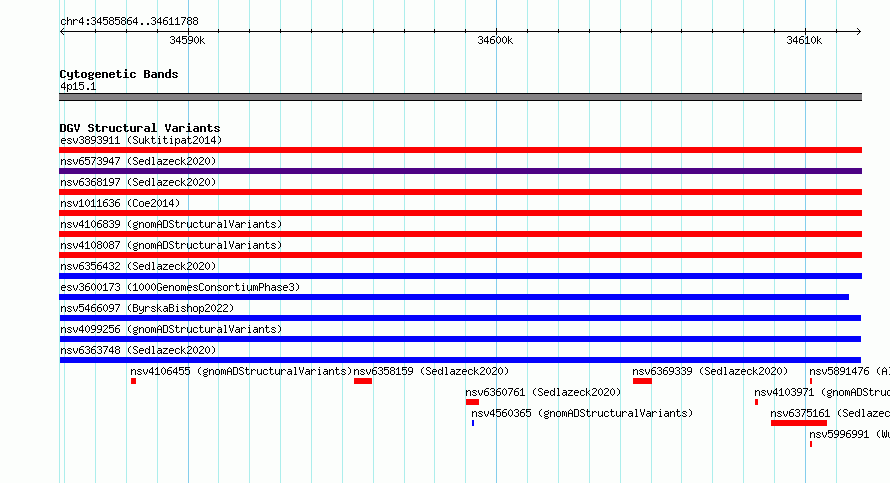This screenshot has height=483, width=890.
Task: Click the red bar under nsv6368197
Action: tap(460, 192)
